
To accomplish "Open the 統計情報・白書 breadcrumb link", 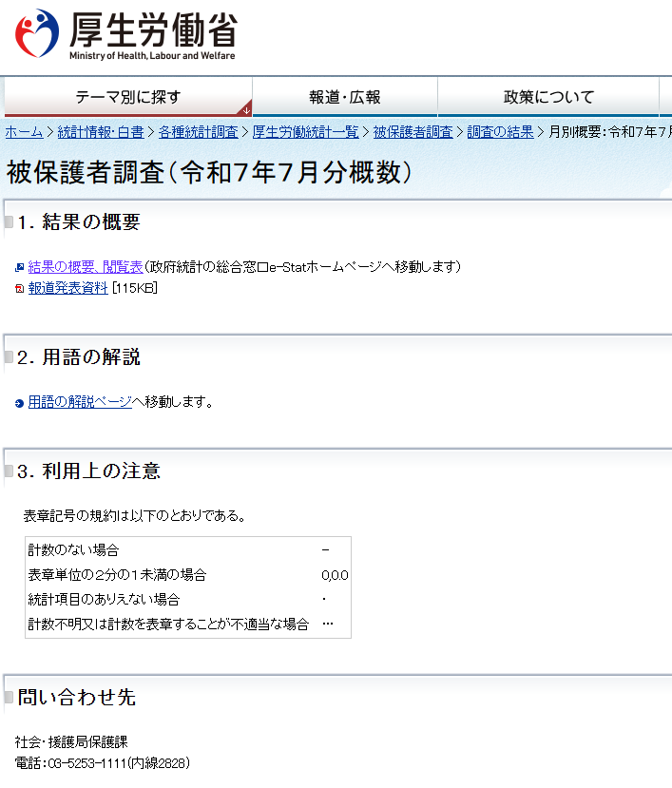I will pos(101,132).
